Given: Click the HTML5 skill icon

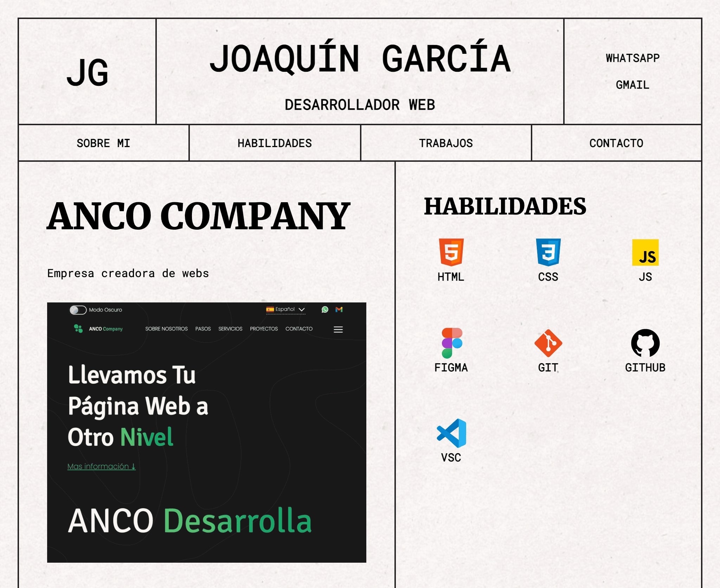Looking at the screenshot, I should click(451, 252).
